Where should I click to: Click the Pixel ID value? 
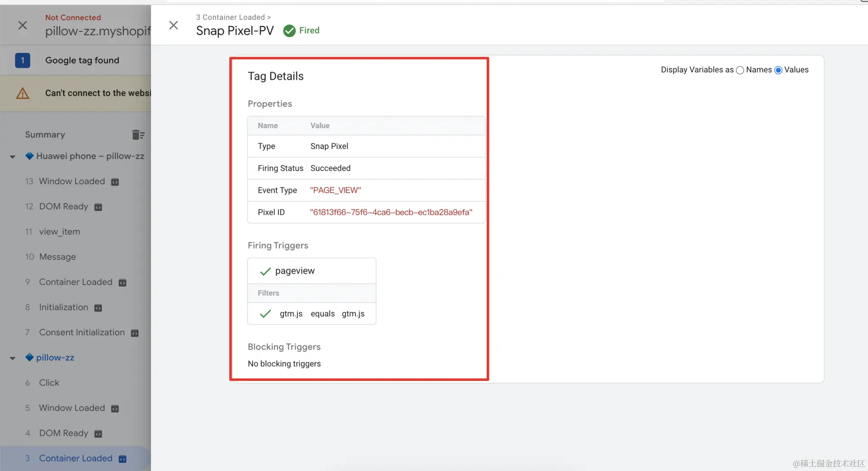[391, 212]
